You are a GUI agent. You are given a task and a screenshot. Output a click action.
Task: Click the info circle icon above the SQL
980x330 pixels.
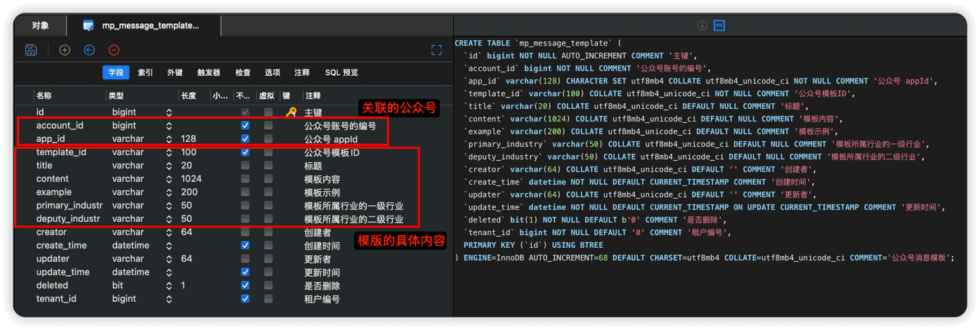coord(702,25)
